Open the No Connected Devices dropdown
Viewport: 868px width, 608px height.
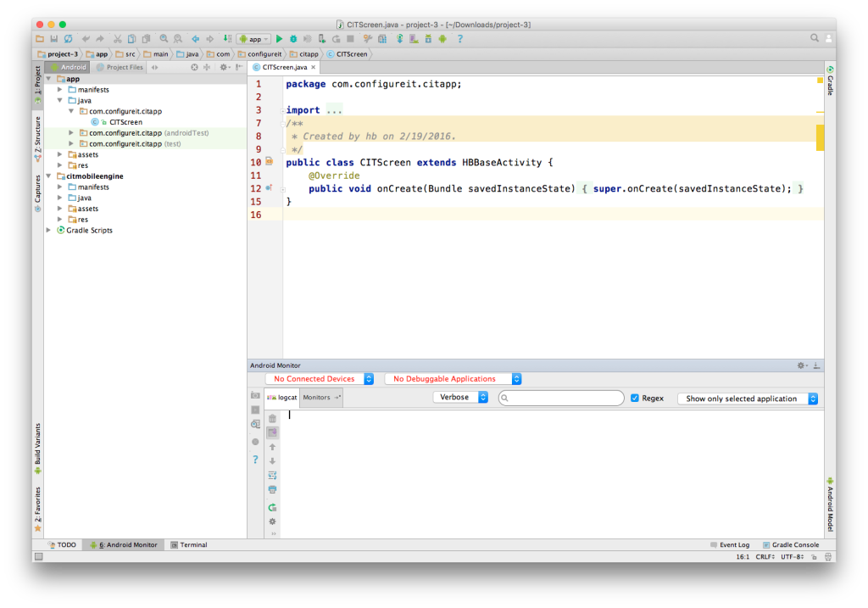(x=319, y=379)
